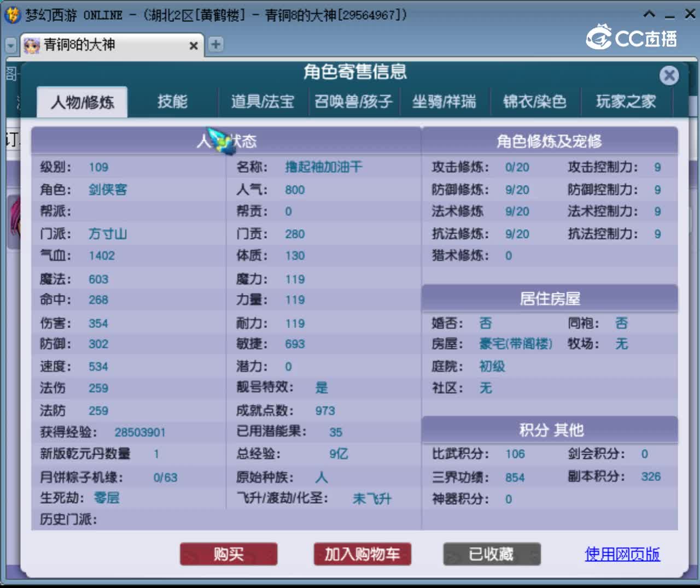Click the 青铜8的大神 tab avatar icon
The height and width of the screenshot is (588, 700).
[x=32, y=45]
